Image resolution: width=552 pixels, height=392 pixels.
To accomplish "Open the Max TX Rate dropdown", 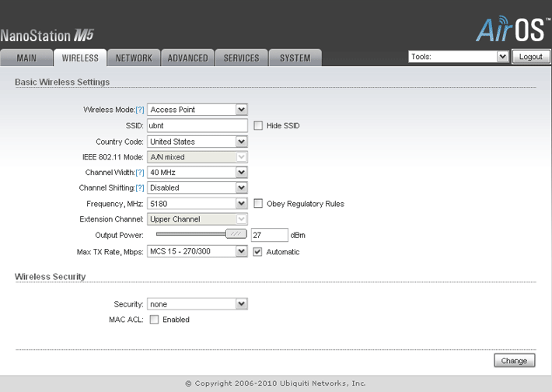I will click(197, 251).
